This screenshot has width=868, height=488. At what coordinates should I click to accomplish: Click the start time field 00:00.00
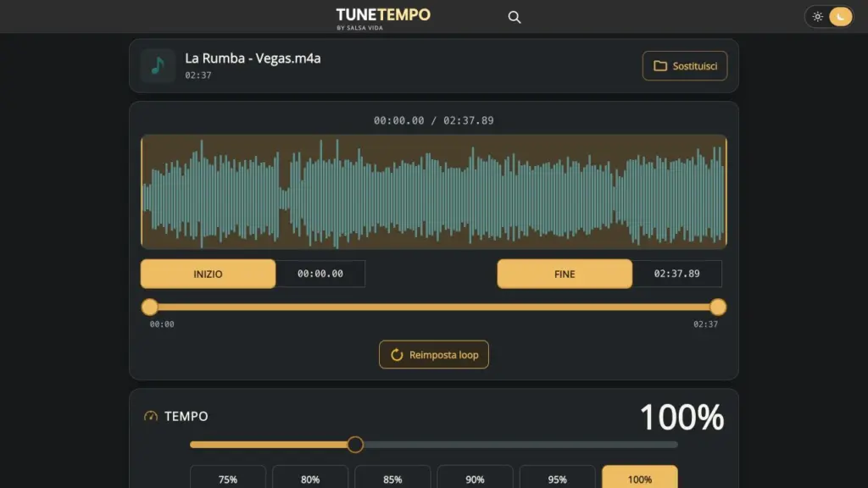[320, 274]
